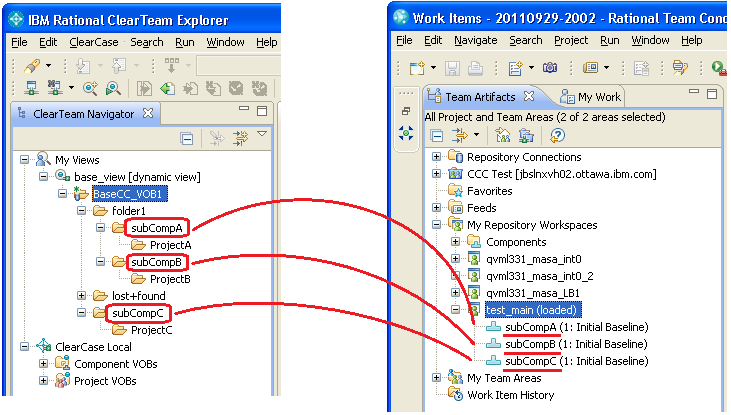The width and height of the screenshot is (731, 415).
Task: Expand CCC Test [jbslnxvh02.ottawa.ibm.com] node
Action: [x=436, y=173]
